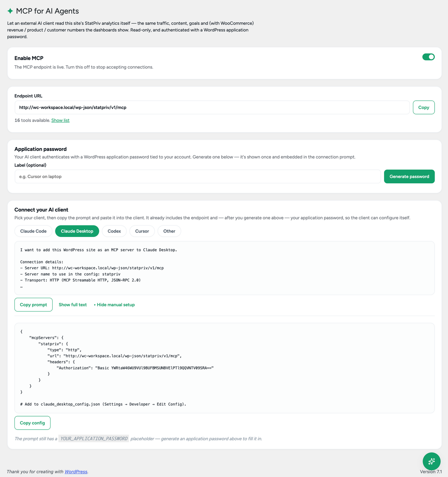Collapse the Hide manual setup section

pos(114,305)
